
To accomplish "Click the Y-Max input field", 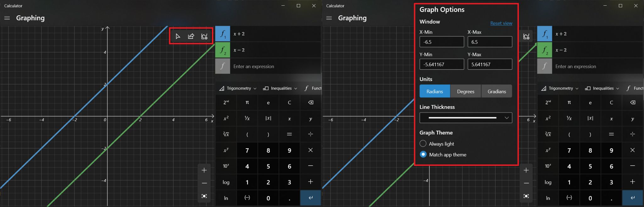I will coord(490,64).
